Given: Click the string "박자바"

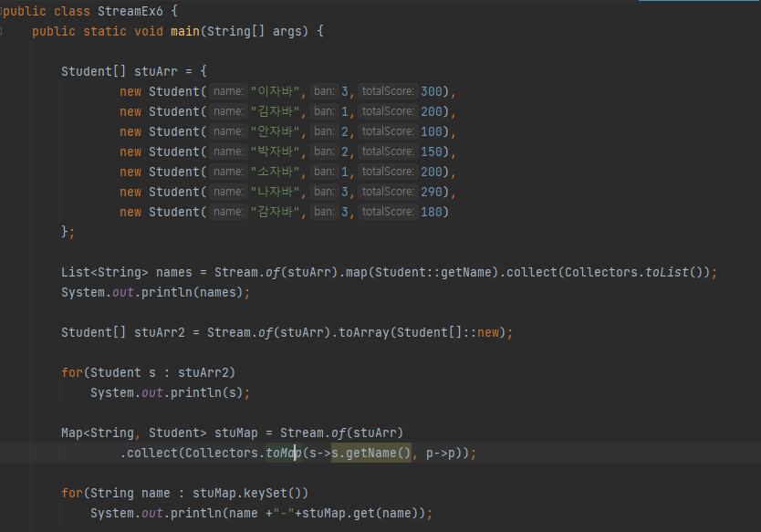Looking at the screenshot, I should tap(276, 151).
